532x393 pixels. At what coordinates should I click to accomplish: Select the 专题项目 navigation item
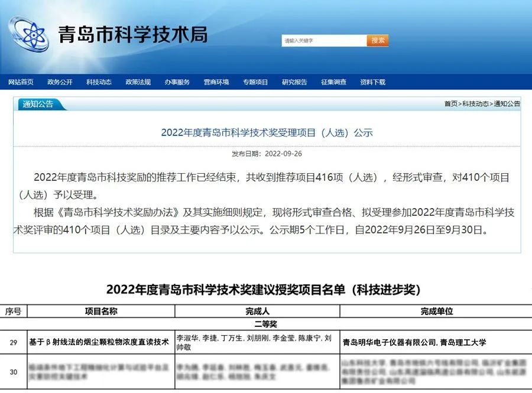[255, 82]
